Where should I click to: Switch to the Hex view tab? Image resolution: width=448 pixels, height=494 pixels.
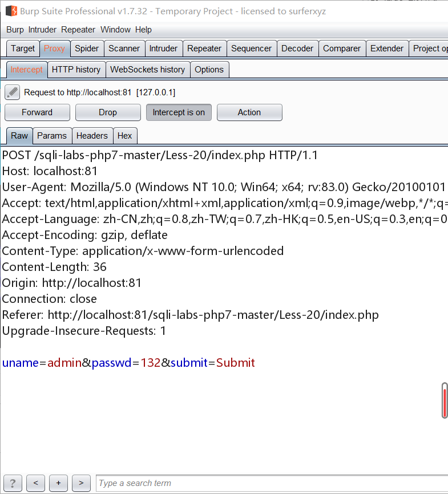[x=125, y=136]
